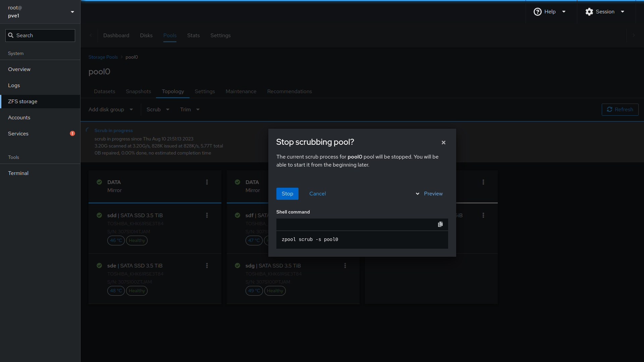Switch to the Snapshots pool tab
Image resolution: width=644 pixels, height=362 pixels.
tap(138, 92)
